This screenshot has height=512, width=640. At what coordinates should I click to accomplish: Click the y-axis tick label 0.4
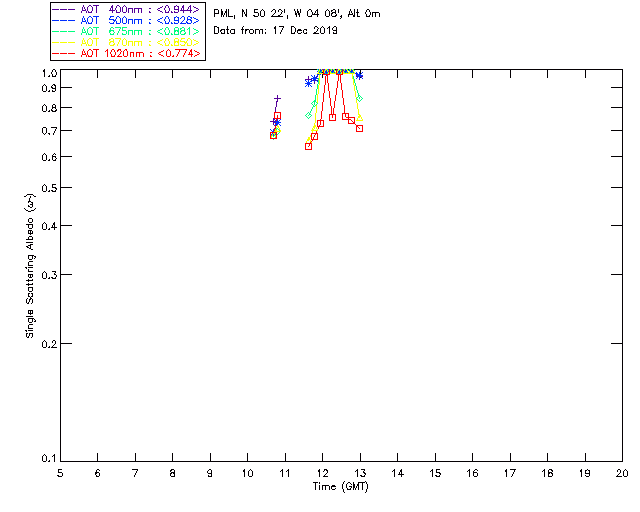click(49, 226)
